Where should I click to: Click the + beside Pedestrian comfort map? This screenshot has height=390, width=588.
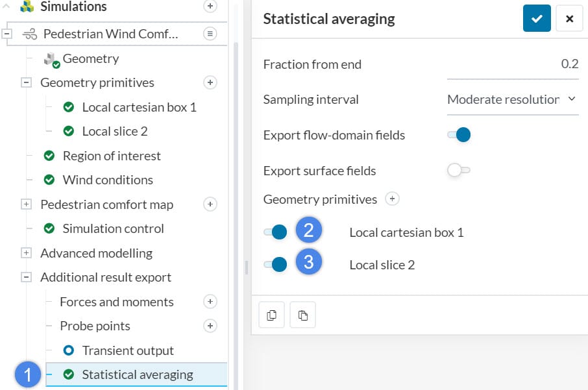coord(210,204)
